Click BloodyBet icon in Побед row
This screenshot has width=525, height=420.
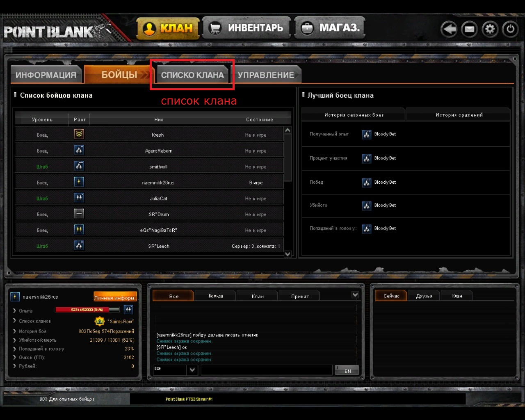[x=367, y=183]
